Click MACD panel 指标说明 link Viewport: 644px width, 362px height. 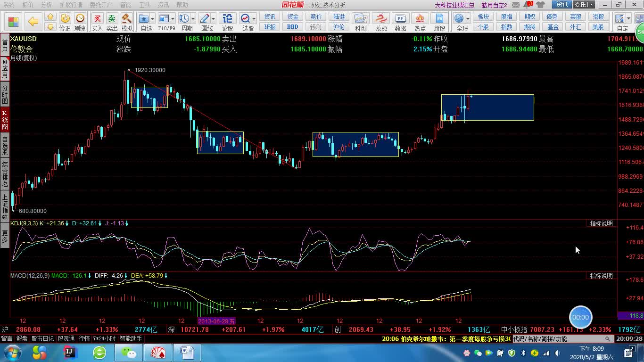[601, 276]
